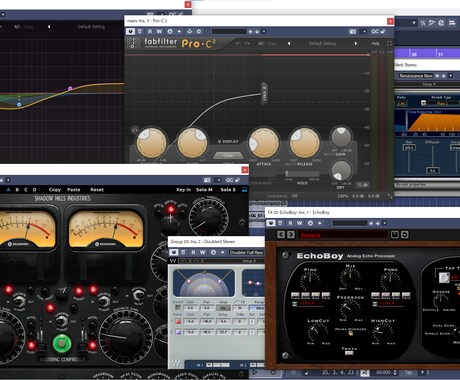Screen dimensions: 460x380
Task: Open the Doubler Full Reset preset dropdown
Action: (x=246, y=252)
